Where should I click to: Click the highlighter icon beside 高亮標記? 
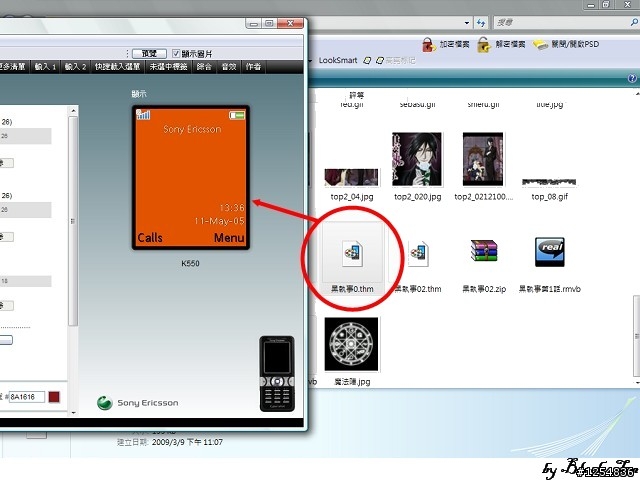pyautogui.click(x=380, y=60)
